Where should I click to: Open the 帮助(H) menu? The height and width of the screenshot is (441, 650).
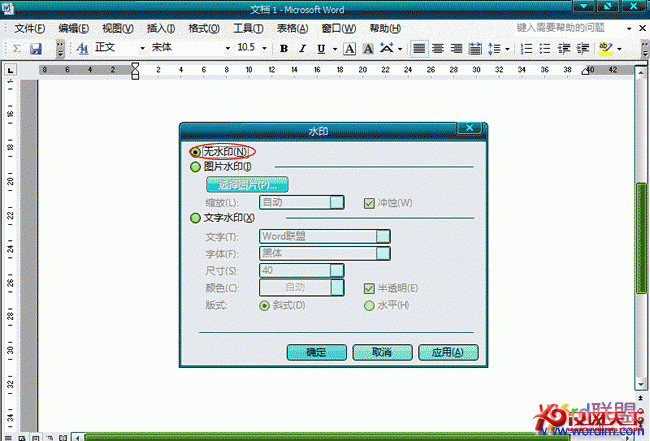(x=385, y=28)
